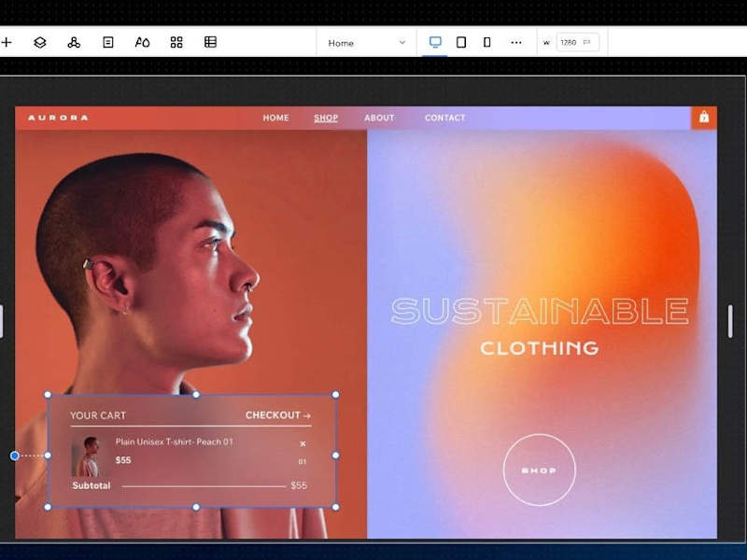Switch to the desktop breakpoint

pyautogui.click(x=435, y=42)
